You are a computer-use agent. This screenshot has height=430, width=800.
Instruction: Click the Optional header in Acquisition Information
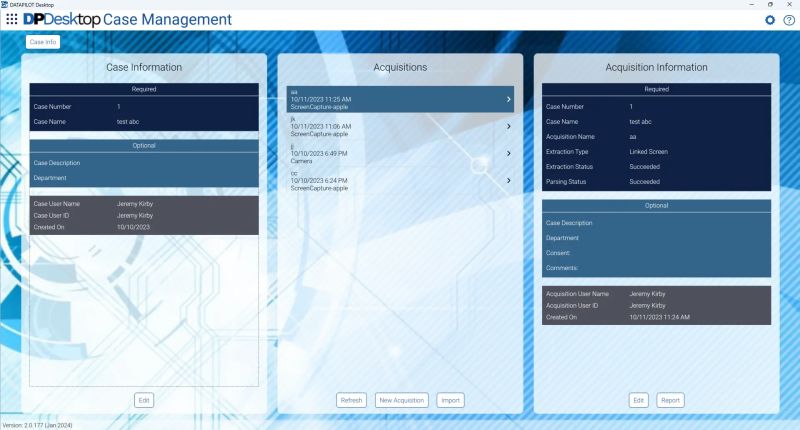coord(656,206)
